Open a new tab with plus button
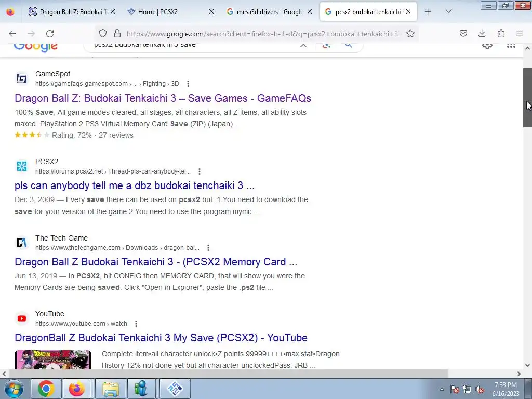 pyautogui.click(x=428, y=11)
